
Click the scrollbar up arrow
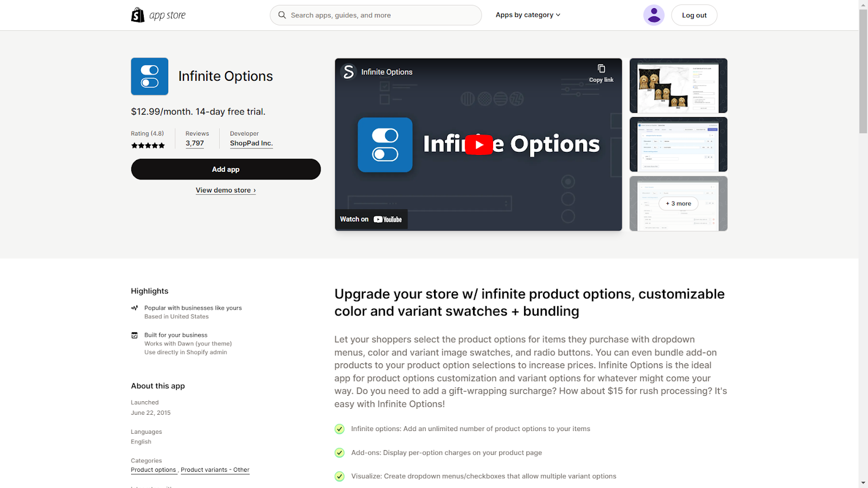[x=863, y=4]
